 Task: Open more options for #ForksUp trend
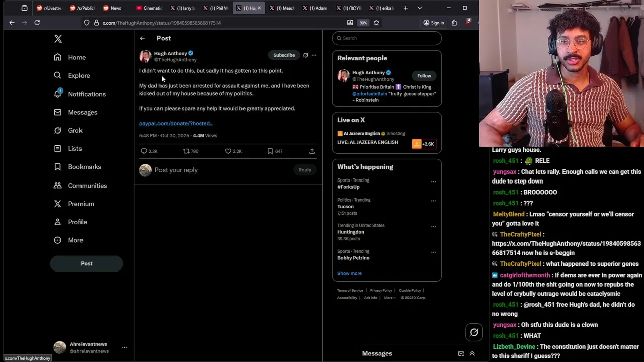tap(433, 182)
